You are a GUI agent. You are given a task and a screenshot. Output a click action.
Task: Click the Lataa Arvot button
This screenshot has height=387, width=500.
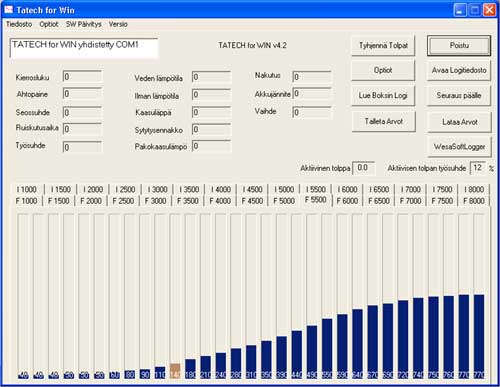pos(459,122)
